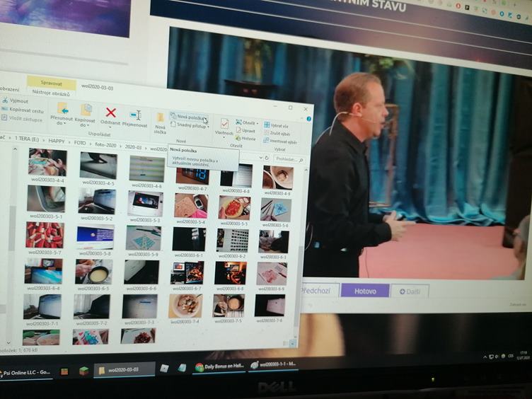Switch to Minecraft block icon in taskbar
This screenshot has height=399, width=532.
point(83,371)
